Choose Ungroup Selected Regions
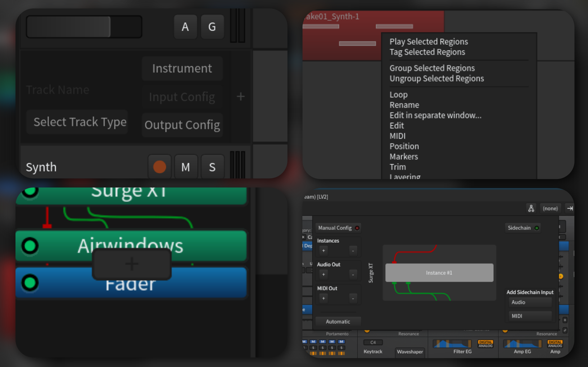The image size is (588, 367). [437, 79]
